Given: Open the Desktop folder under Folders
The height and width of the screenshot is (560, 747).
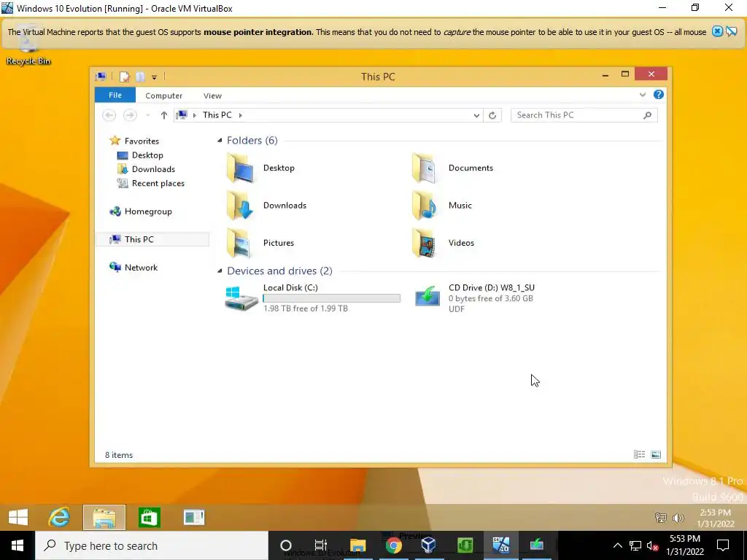Looking at the screenshot, I should point(260,168).
